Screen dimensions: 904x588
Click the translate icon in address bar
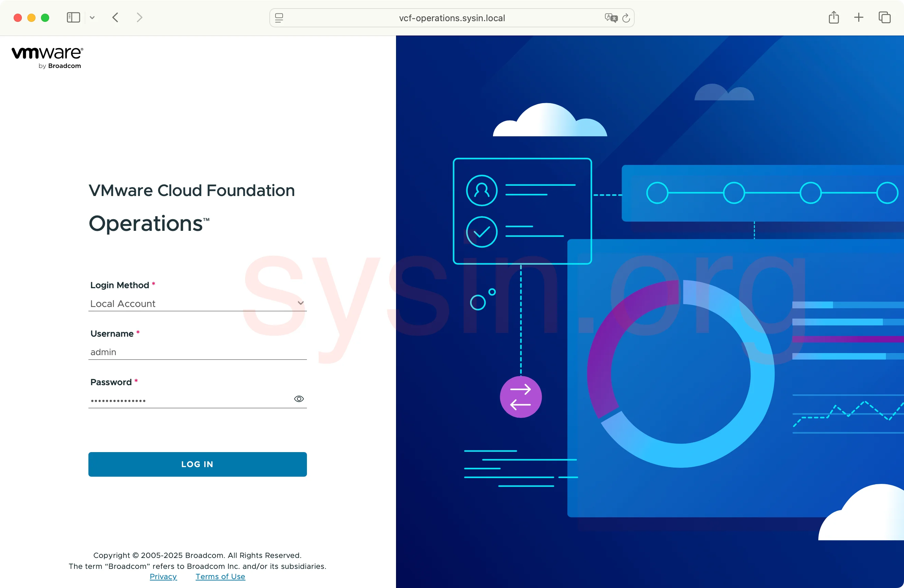(611, 18)
